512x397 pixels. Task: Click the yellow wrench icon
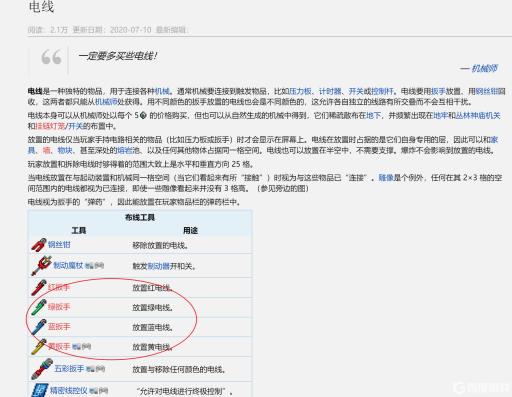(39, 347)
